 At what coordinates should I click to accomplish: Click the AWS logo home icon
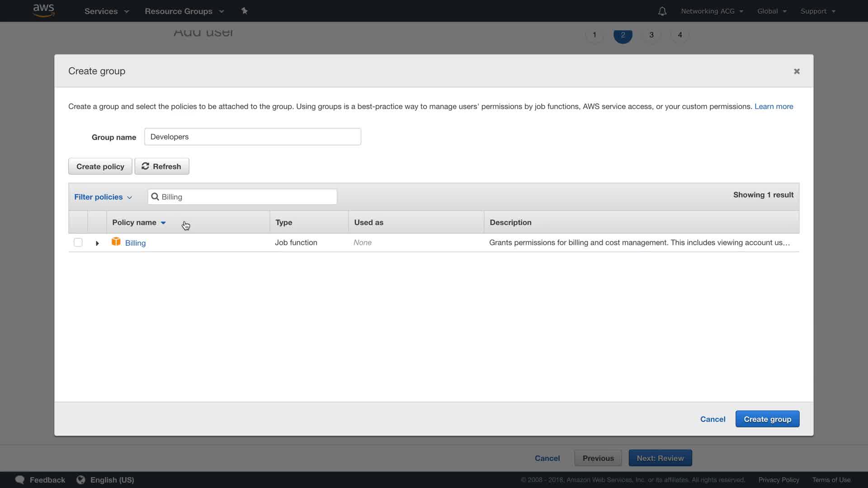43,10
